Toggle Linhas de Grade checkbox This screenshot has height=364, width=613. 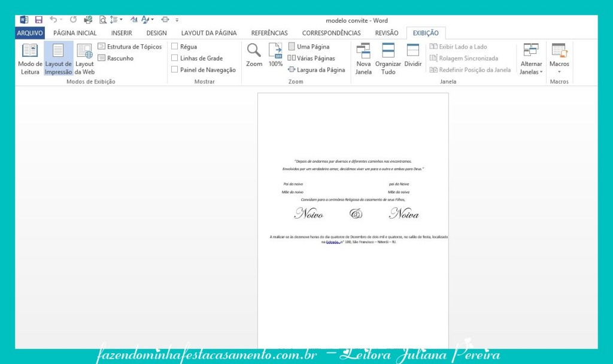point(174,58)
